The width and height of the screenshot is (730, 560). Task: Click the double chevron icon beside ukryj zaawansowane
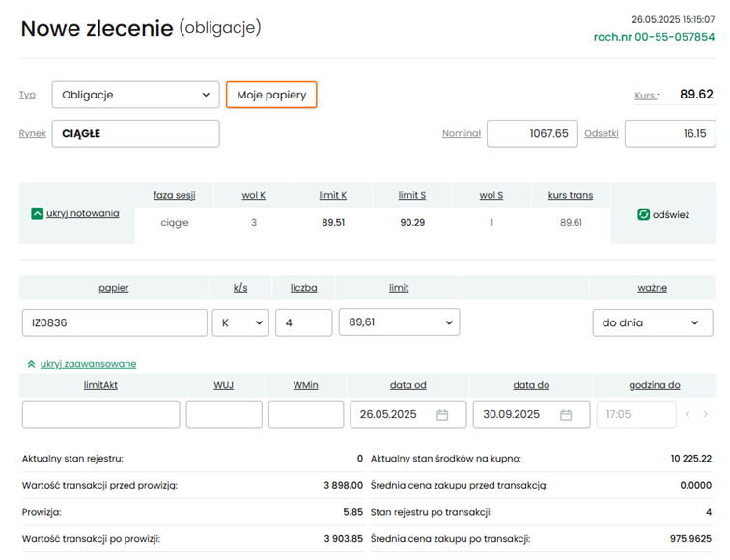coord(31,364)
